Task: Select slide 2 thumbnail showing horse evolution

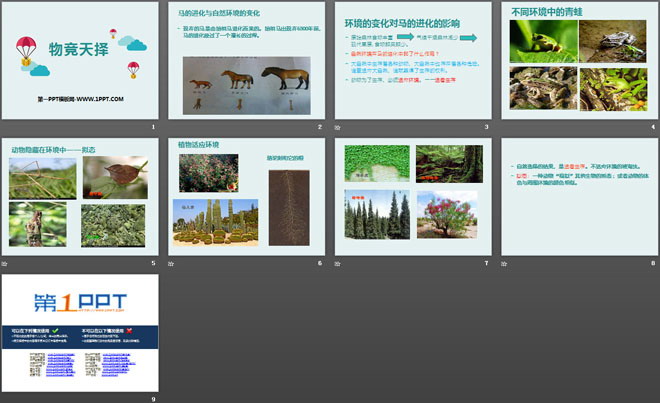Action: tap(246, 60)
